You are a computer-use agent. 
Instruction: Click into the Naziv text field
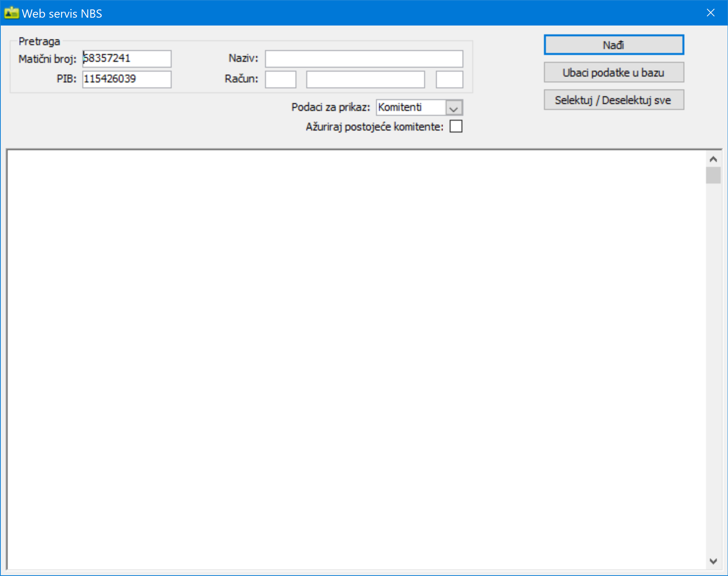364,59
